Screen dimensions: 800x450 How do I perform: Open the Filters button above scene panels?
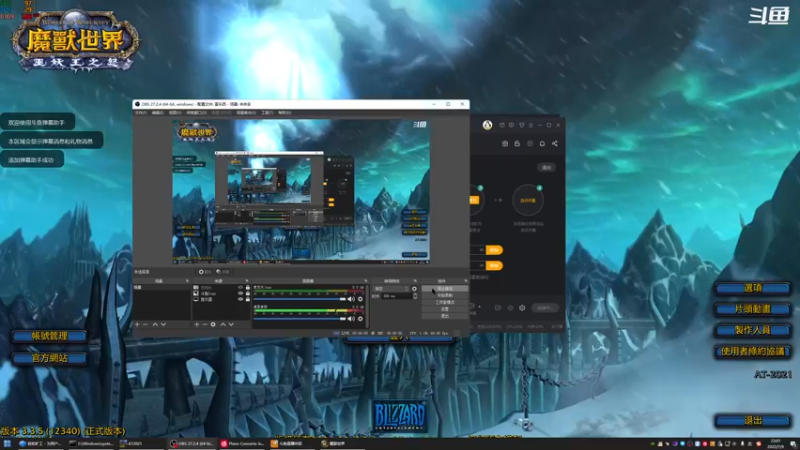(222, 272)
